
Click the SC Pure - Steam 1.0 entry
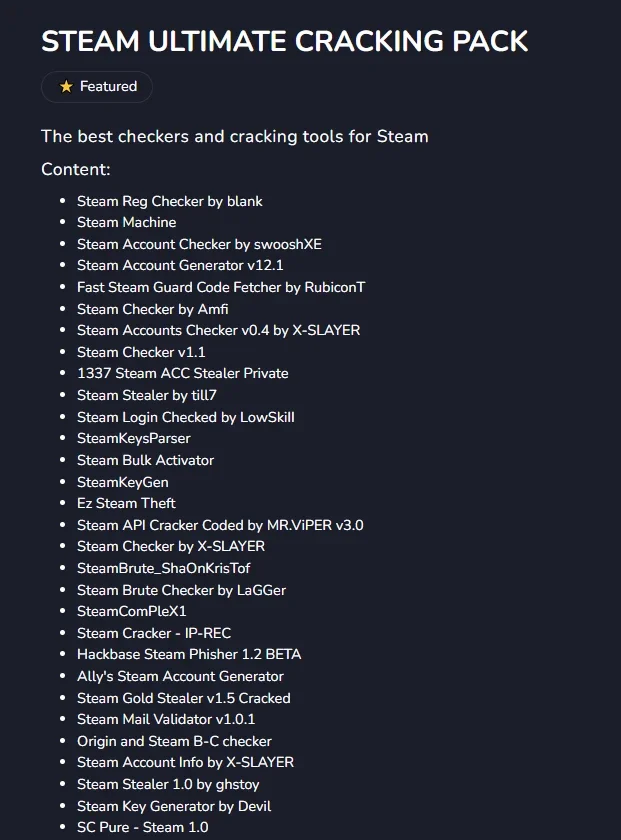pyautogui.click(x=143, y=827)
